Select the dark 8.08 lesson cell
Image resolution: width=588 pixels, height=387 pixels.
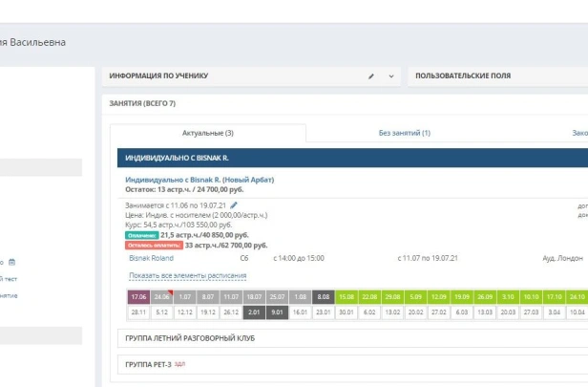tap(323, 296)
